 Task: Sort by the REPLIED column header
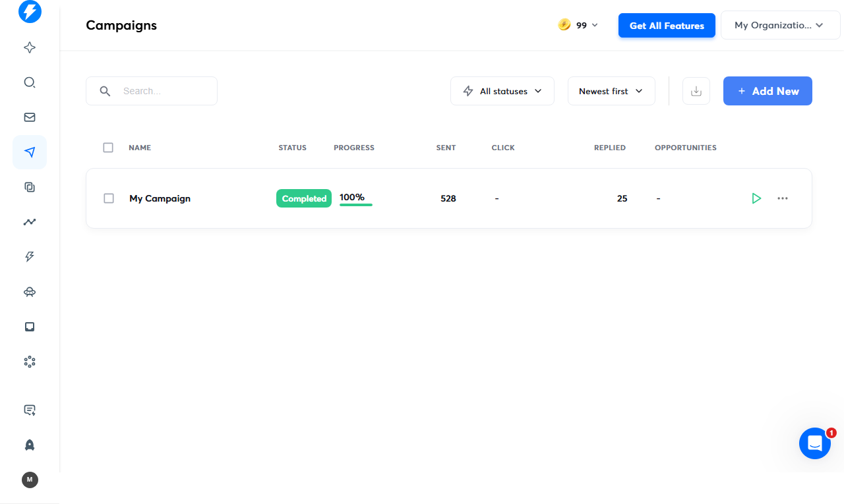[x=609, y=148]
